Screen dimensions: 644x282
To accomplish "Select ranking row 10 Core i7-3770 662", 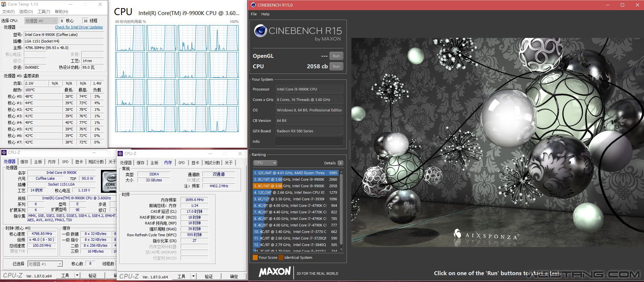I will point(296,232).
